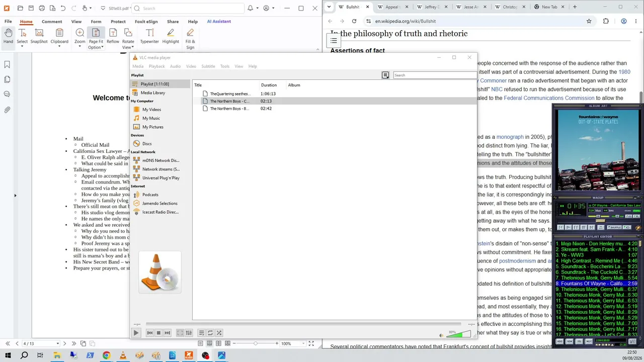Open the Clipboard dropdown in Foxit

(x=59, y=47)
